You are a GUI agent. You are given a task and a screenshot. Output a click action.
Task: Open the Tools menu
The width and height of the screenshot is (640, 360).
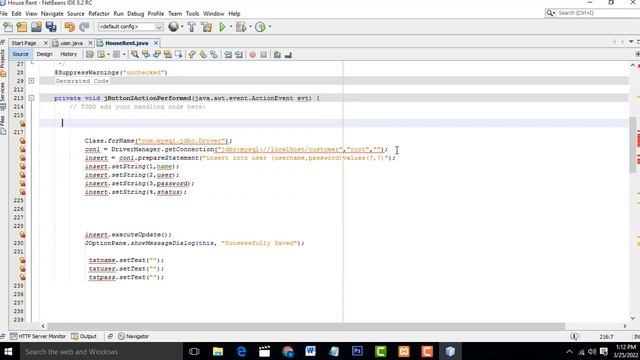[x=192, y=13]
